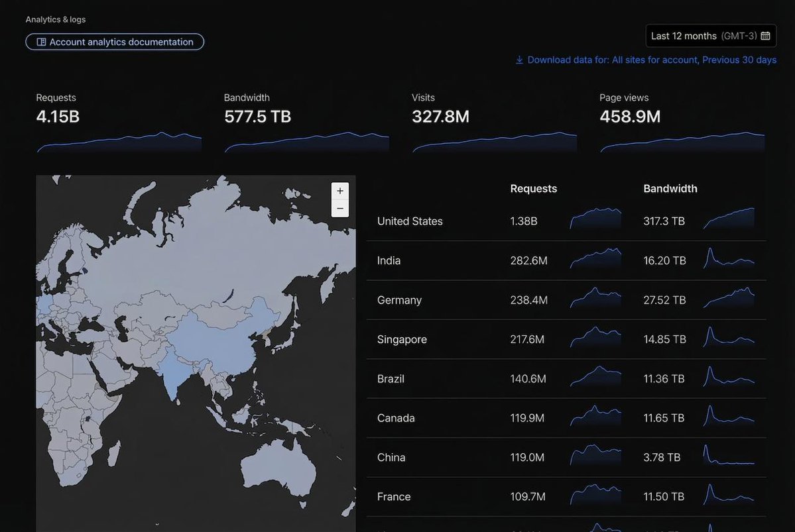Click the Visits total 327.8M

tap(440, 117)
